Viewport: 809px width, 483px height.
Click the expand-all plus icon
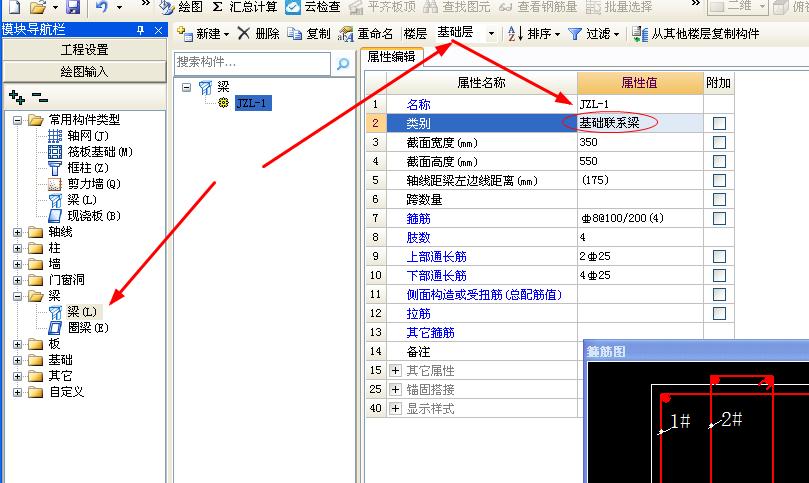(17, 96)
